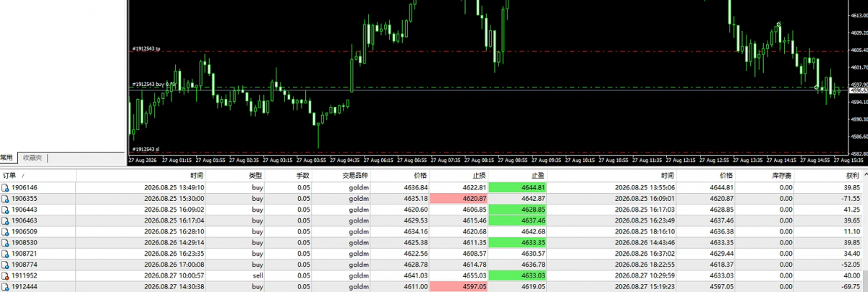Sort by the 订单 column header

pos(38,175)
